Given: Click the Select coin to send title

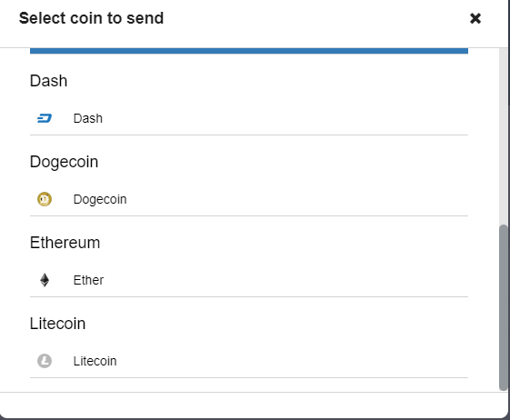Looking at the screenshot, I should pyautogui.click(x=91, y=18).
